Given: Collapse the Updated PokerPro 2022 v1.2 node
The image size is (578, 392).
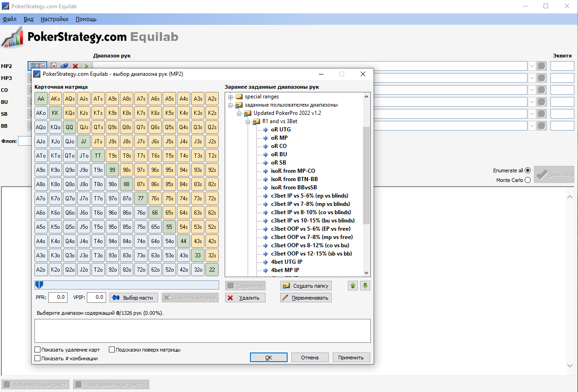Looking at the screenshot, I should point(239,114).
